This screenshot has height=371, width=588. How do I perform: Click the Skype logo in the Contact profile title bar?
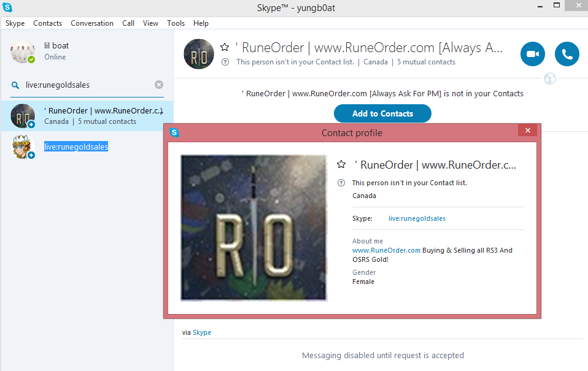coord(174,132)
